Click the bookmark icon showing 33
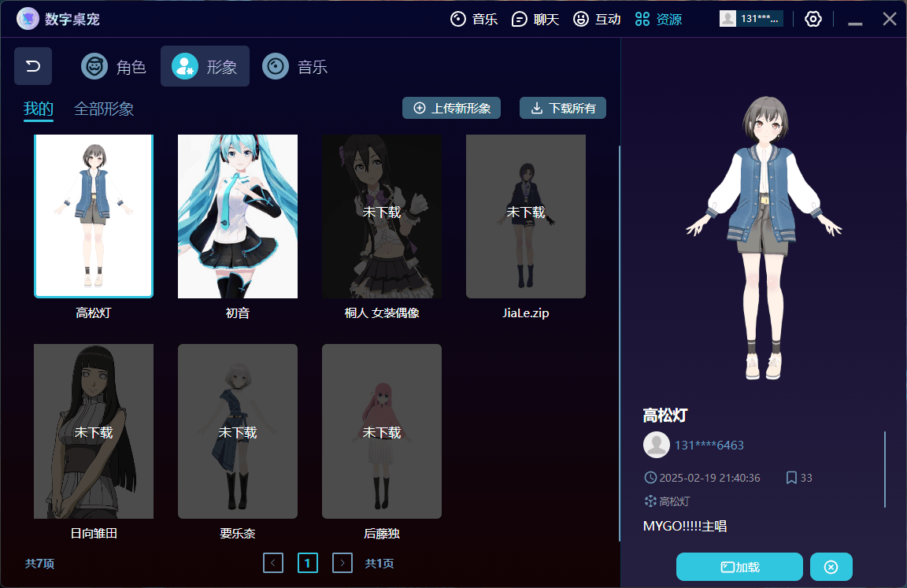The image size is (907, 588). click(791, 478)
